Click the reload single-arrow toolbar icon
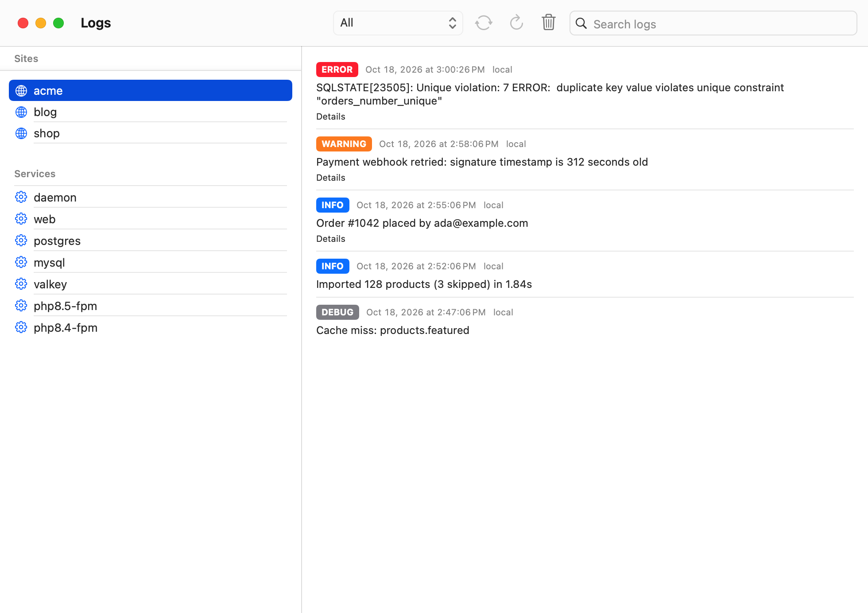This screenshot has width=868, height=613. coord(516,23)
